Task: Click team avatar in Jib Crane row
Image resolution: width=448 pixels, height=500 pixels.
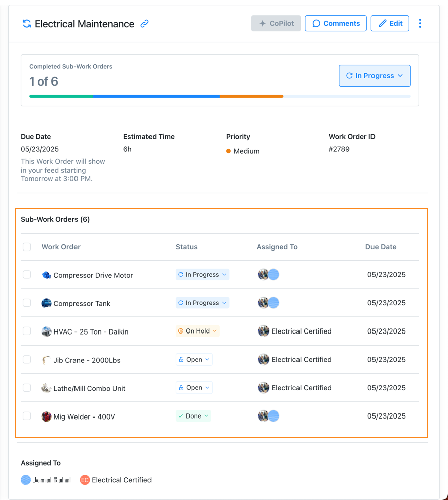Action: pos(264,359)
